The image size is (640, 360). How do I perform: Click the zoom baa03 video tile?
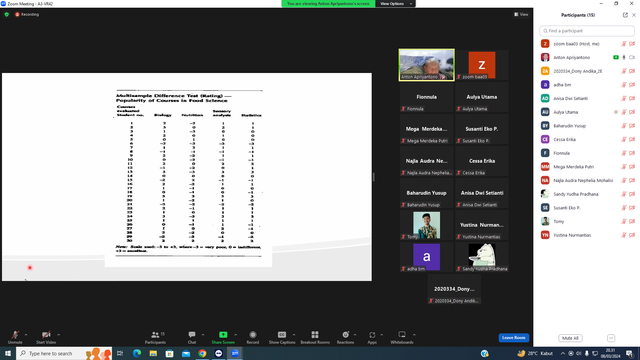click(x=482, y=65)
